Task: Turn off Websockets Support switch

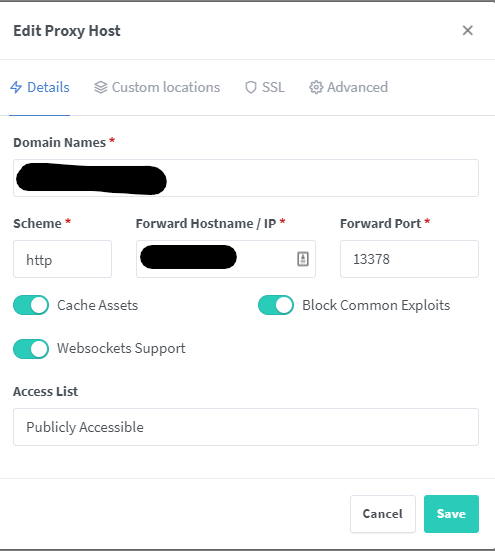Action: 31,349
